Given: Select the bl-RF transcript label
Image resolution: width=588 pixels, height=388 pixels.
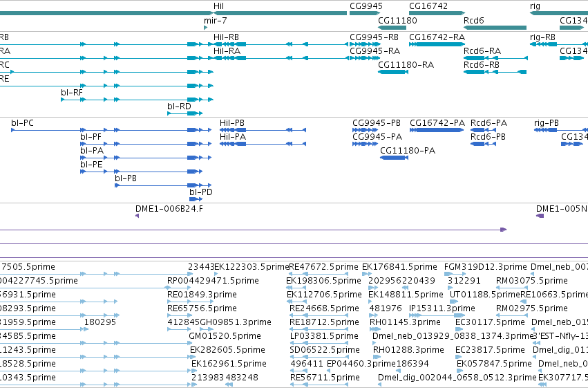Looking at the screenshot, I should (72, 92).
